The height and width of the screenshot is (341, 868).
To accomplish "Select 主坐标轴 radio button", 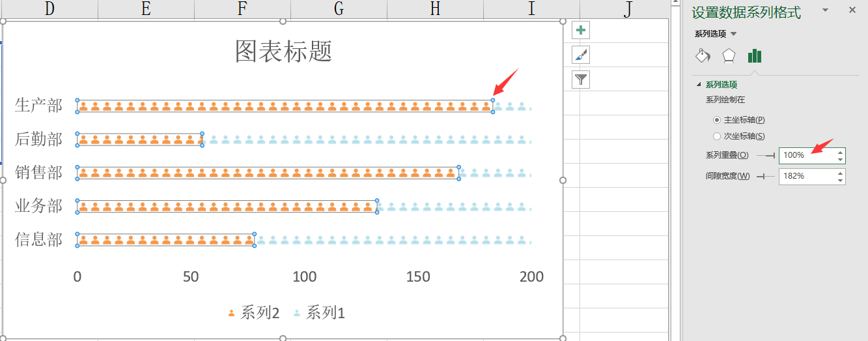I will tap(717, 120).
